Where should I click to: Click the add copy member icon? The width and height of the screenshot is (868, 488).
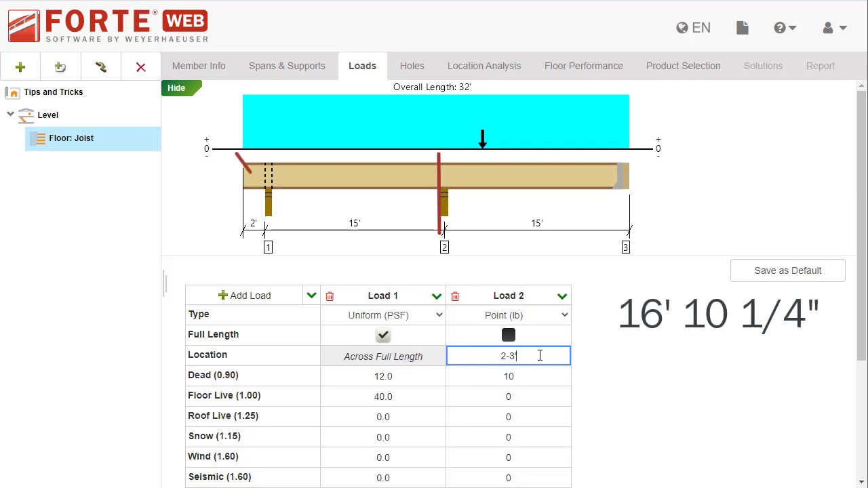click(60, 67)
